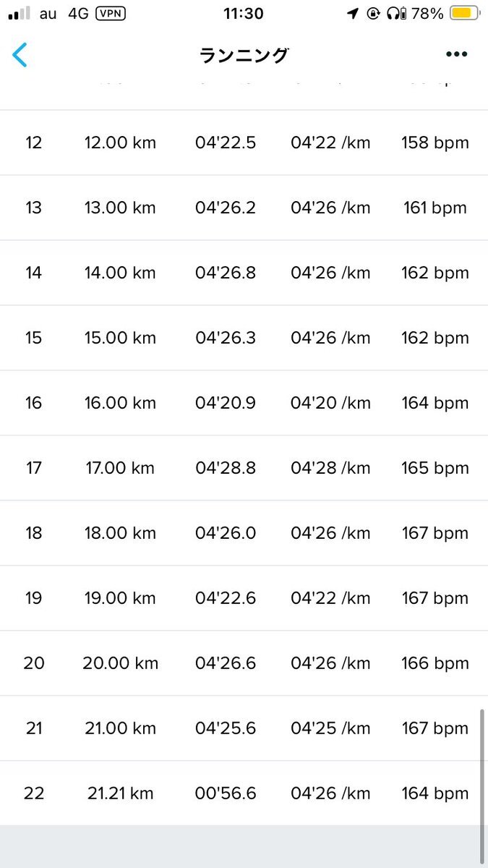Viewport: 488px width, 868px height.
Task: Tap lap 19 pace 04'22 /km
Action: pos(330,598)
